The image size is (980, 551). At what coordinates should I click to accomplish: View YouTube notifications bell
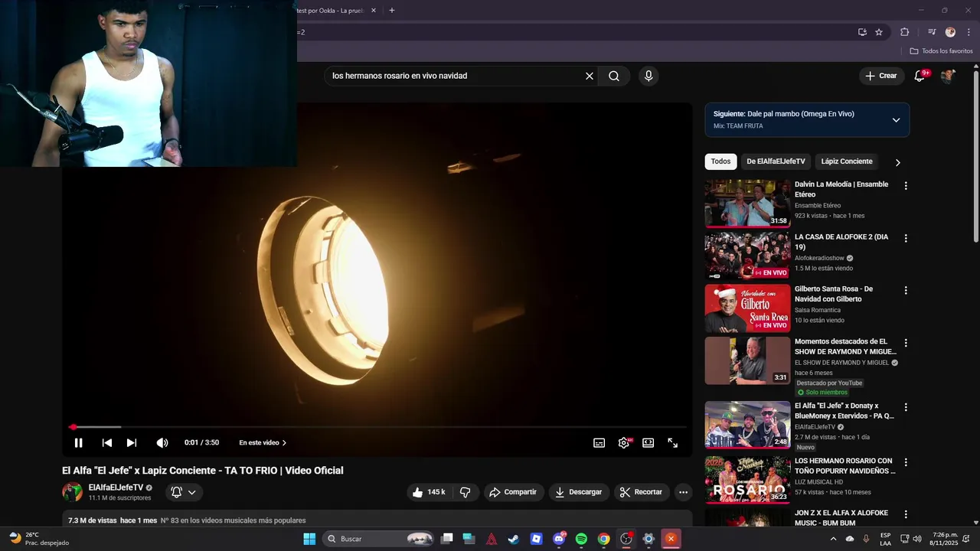(920, 76)
